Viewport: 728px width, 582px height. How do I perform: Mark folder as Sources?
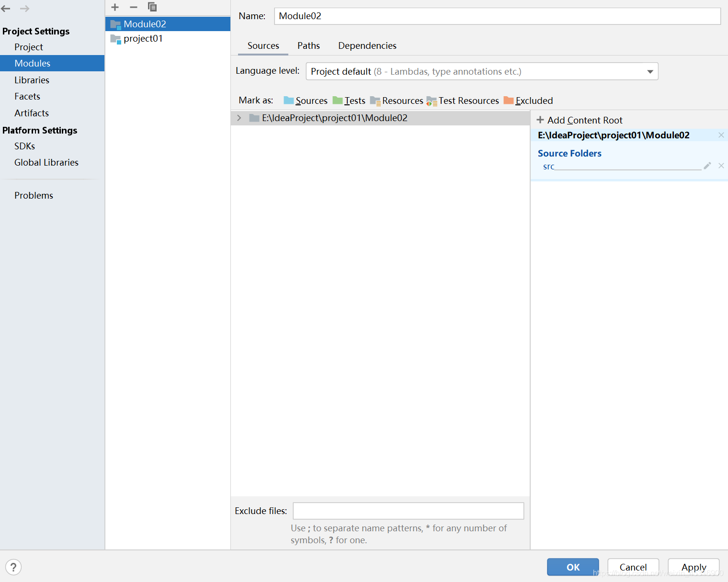pyautogui.click(x=306, y=101)
